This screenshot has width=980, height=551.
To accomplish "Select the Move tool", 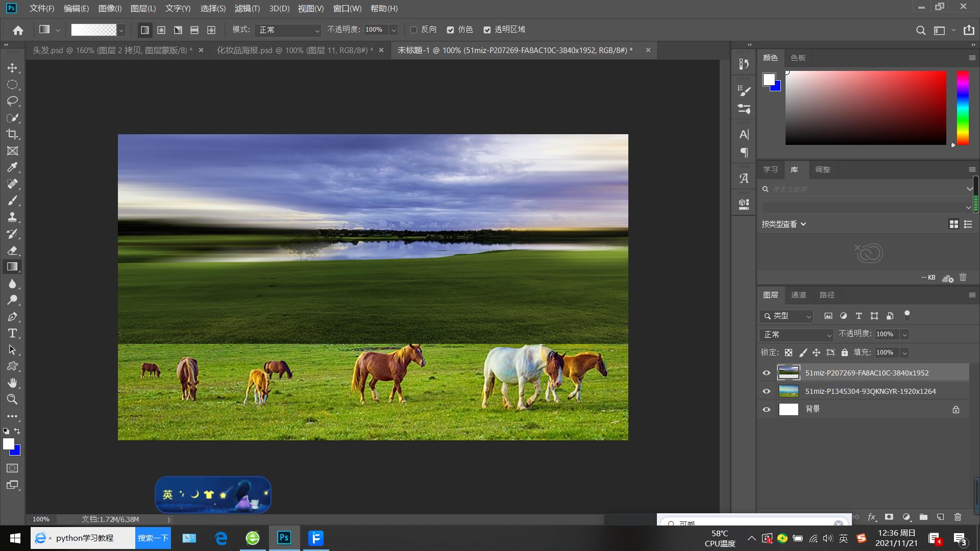I will point(12,68).
